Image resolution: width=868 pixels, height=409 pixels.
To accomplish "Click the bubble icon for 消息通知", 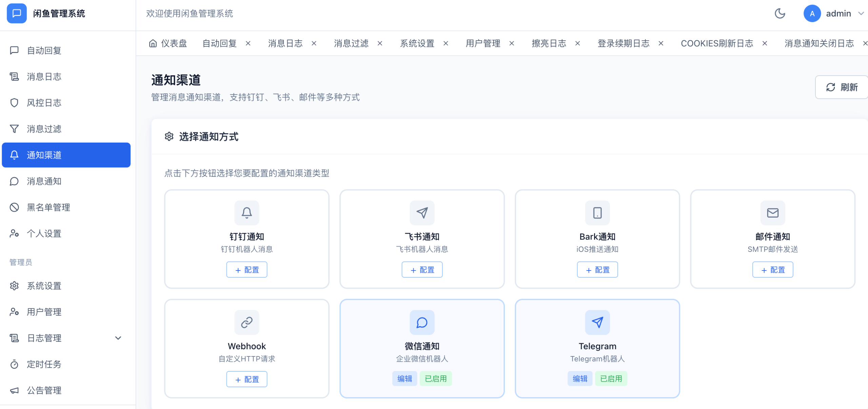I will (14, 181).
